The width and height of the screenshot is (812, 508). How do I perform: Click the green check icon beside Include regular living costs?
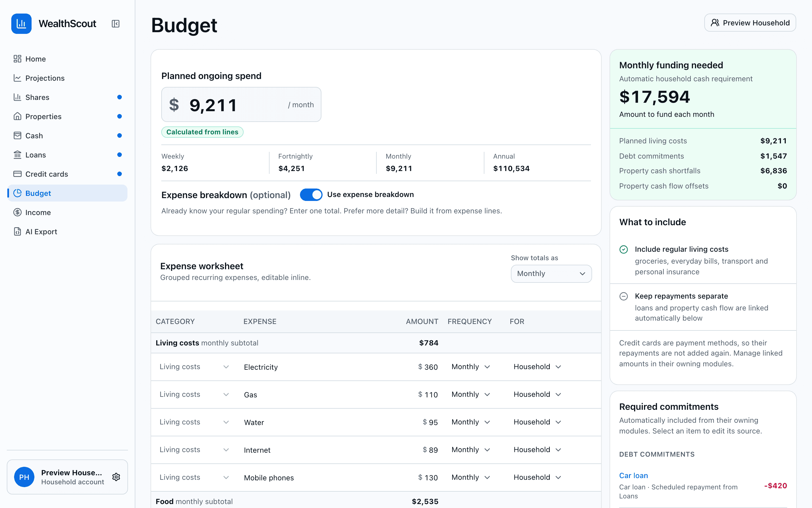click(x=623, y=249)
